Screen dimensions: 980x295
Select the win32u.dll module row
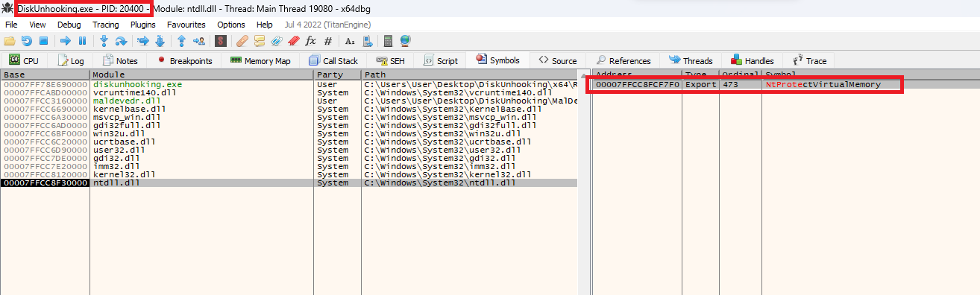coord(289,133)
